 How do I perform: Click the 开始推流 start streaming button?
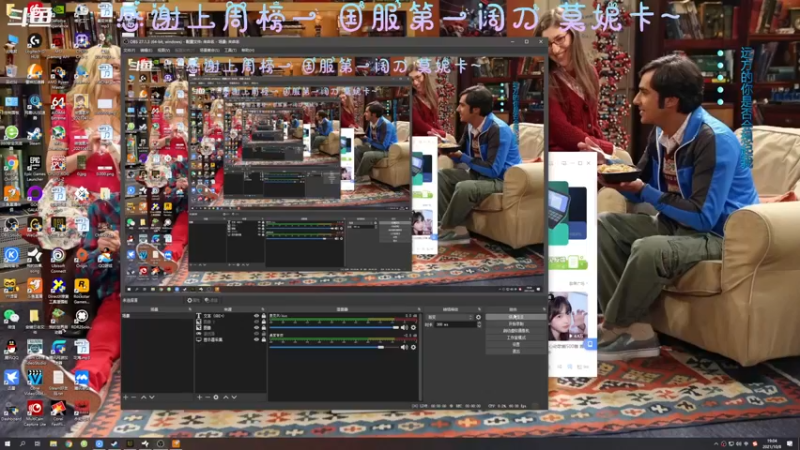[516, 317]
